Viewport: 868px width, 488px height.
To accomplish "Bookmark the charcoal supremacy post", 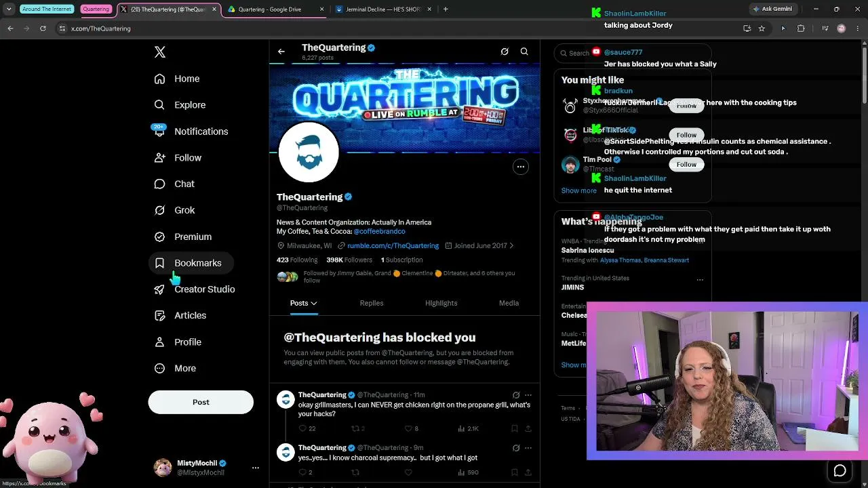I will [x=515, y=472].
